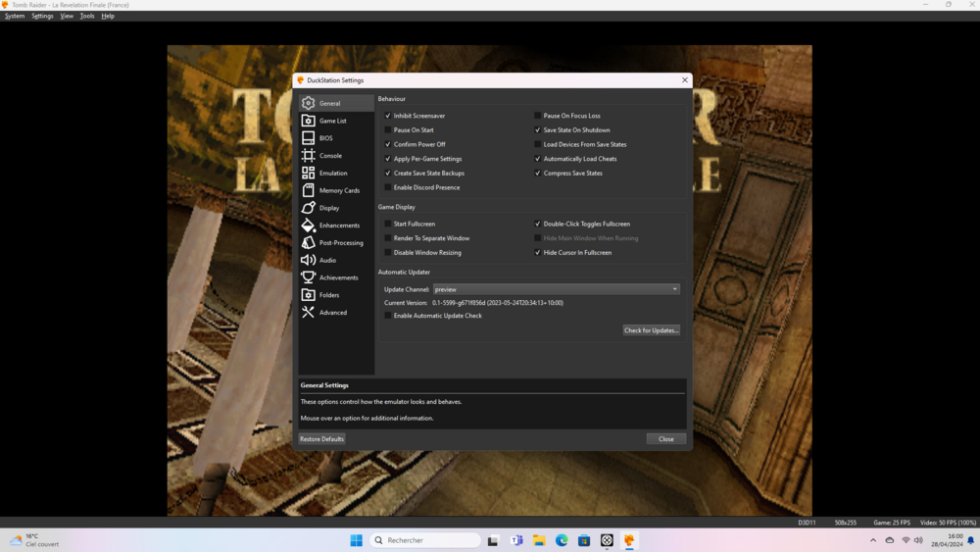Open the System menu
This screenshot has width=980, height=552.
[15, 16]
